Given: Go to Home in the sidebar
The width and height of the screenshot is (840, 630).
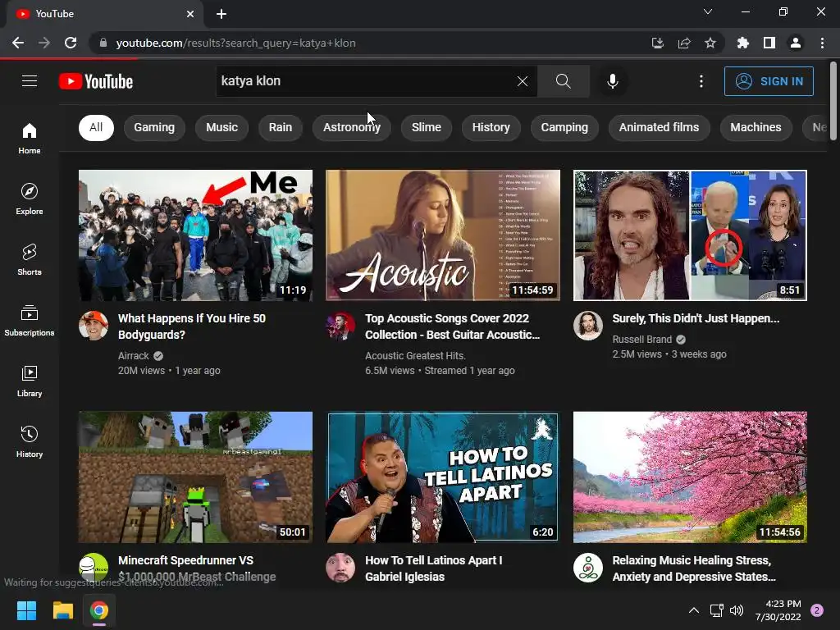Looking at the screenshot, I should pos(30,138).
